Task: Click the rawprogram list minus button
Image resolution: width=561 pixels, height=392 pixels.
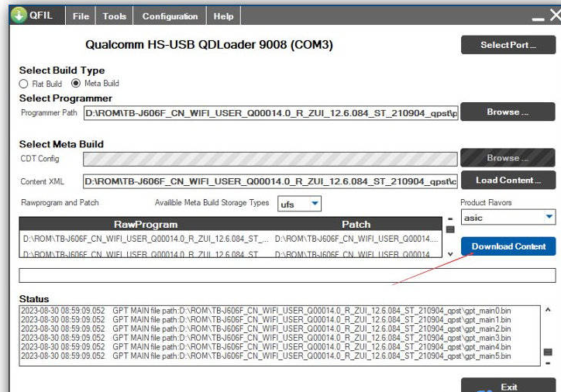Action: click(x=450, y=218)
